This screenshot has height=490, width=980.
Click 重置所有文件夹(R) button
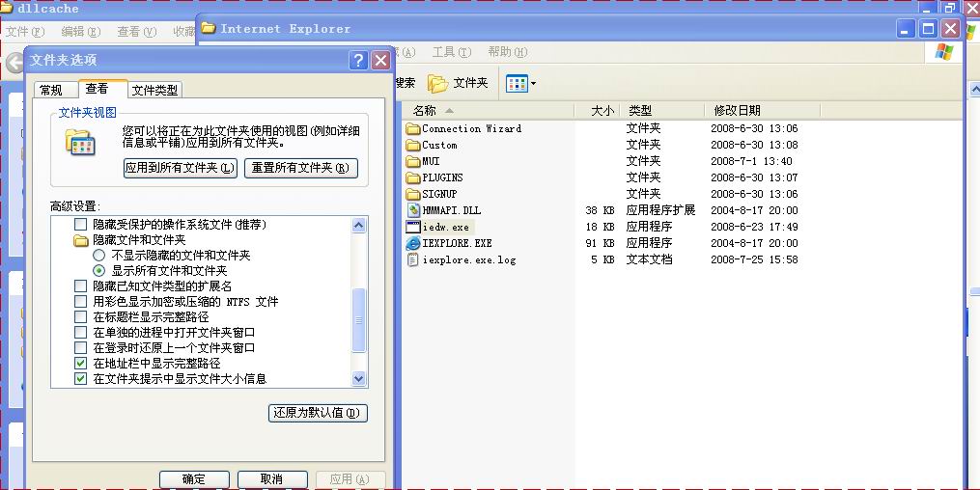tap(300, 168)
